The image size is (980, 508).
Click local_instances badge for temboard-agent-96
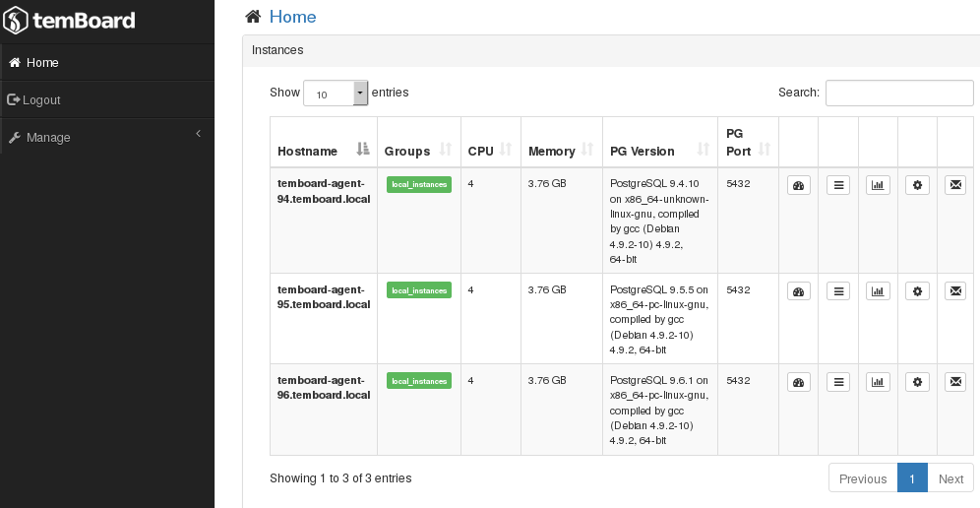(x=419, y=381)
